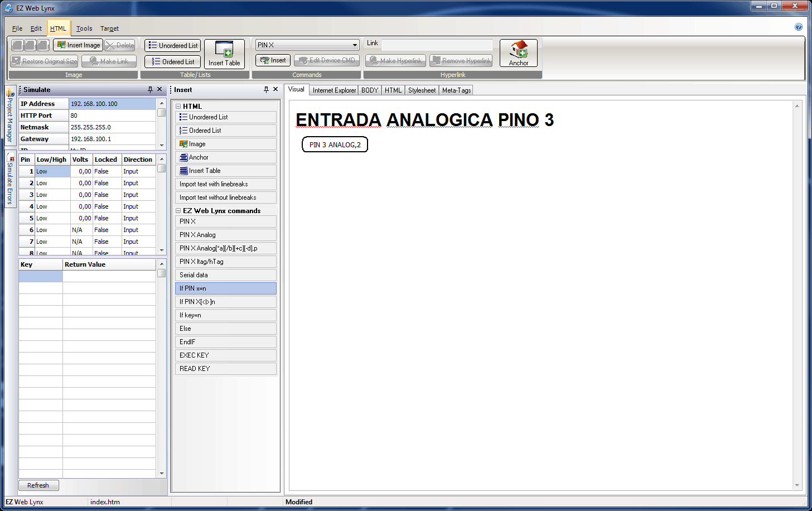Screen dimensions: 812x511
Task: Close the Insert panel
Action: tap(275, 89)
